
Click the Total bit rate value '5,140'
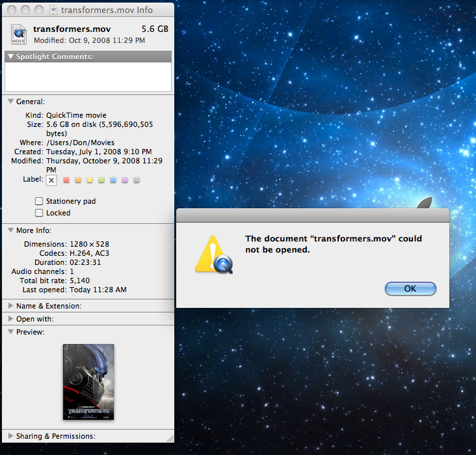pos(79,281)
